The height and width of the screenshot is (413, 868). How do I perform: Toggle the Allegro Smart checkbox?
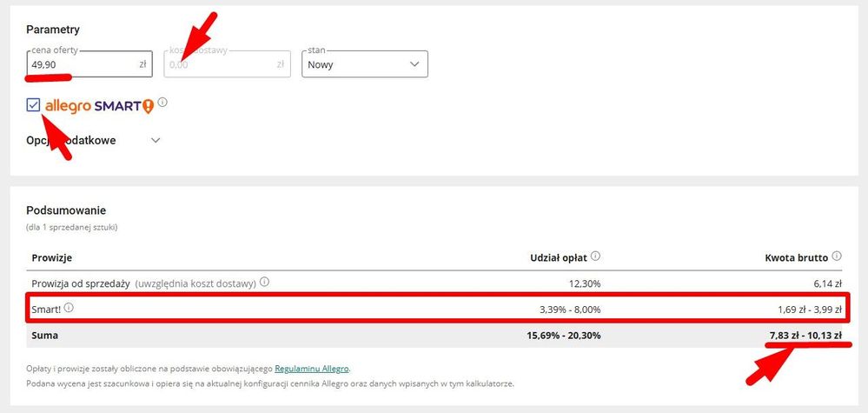click(x=33, y=104)
